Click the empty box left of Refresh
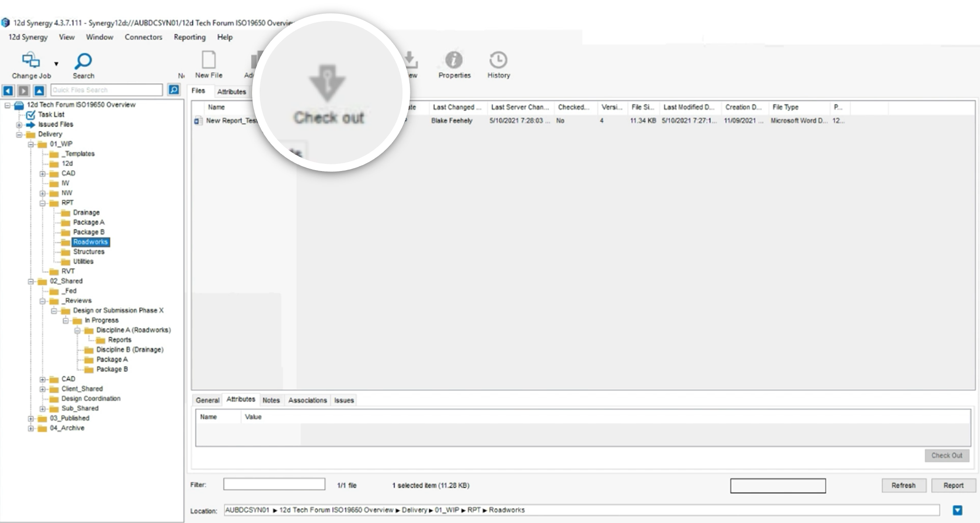Viewport: 980px width, 523px height. point(778,486)
